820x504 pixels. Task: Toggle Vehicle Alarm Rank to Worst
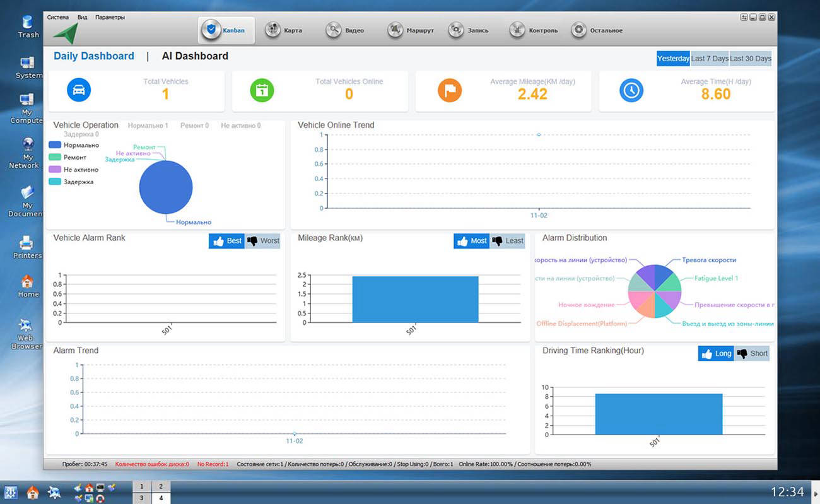click(x=262, y=241)
